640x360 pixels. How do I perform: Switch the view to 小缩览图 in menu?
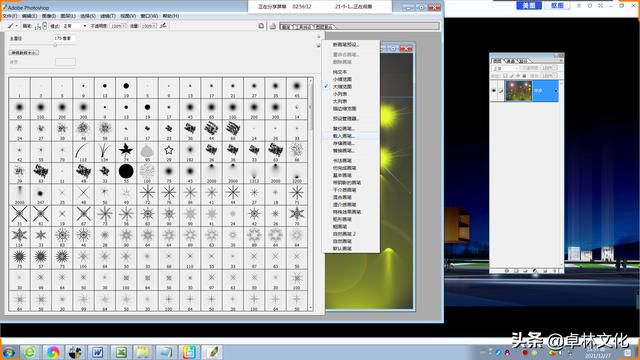coord(342,79)
